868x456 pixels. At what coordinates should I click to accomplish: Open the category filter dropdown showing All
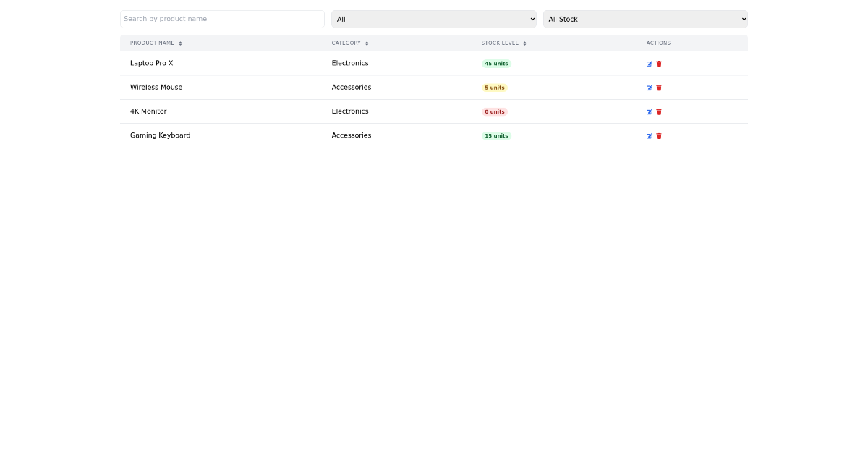click(434, 19)
